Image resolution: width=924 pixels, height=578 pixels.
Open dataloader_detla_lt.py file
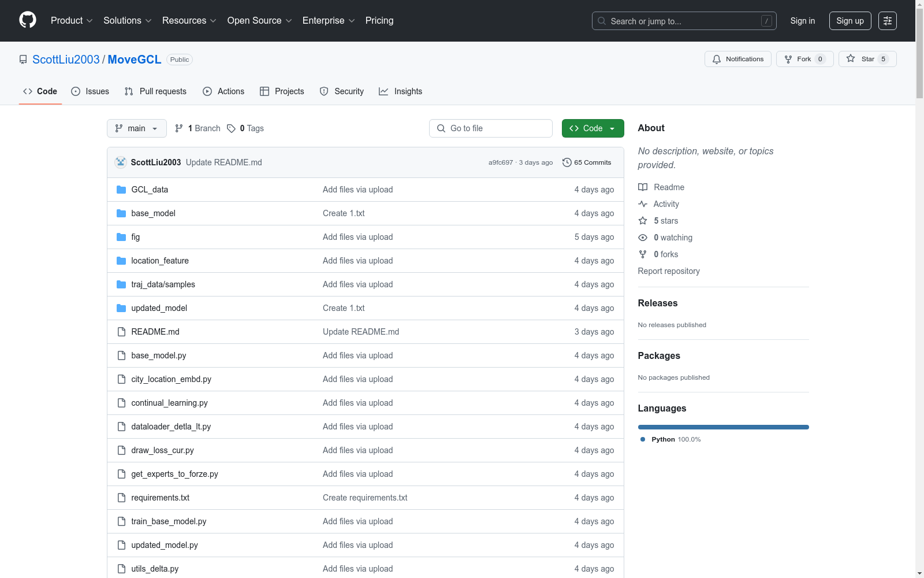pos(171,427)
